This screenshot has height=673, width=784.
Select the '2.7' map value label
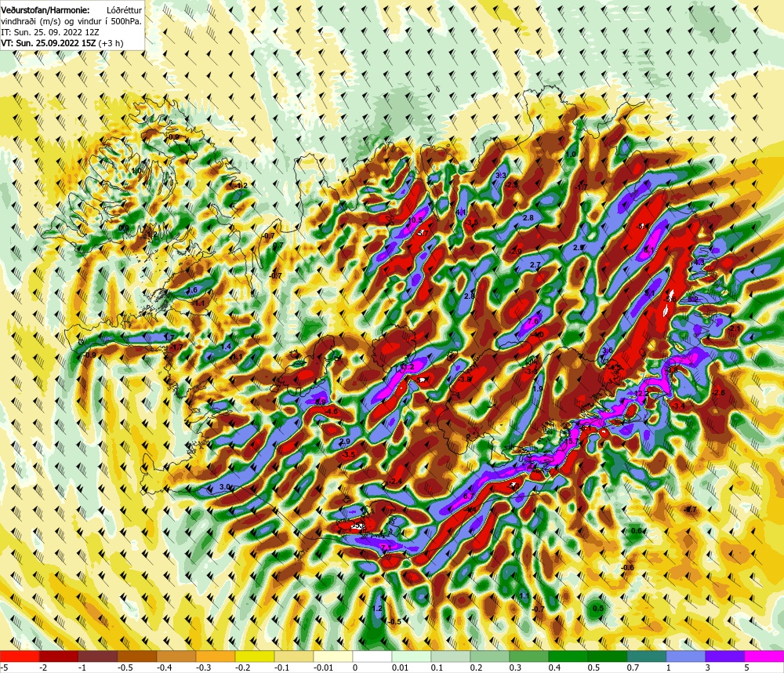point(535,264)
